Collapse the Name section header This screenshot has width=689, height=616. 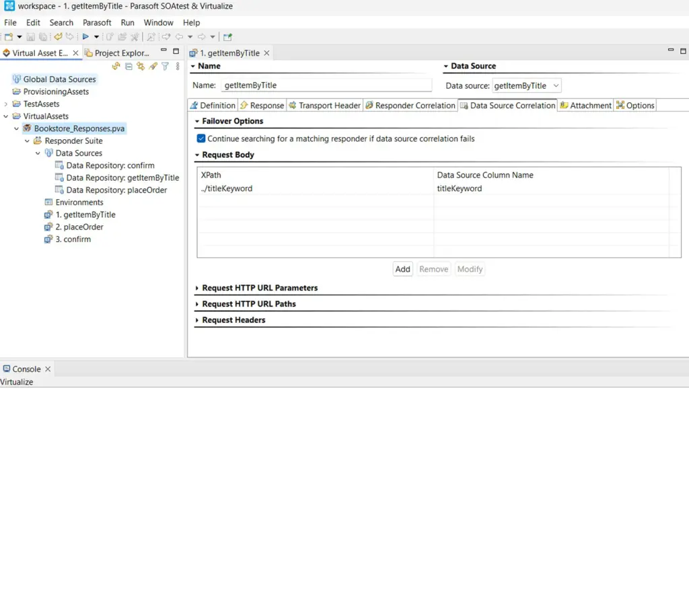pyautogui.click(x=193, y=67)
